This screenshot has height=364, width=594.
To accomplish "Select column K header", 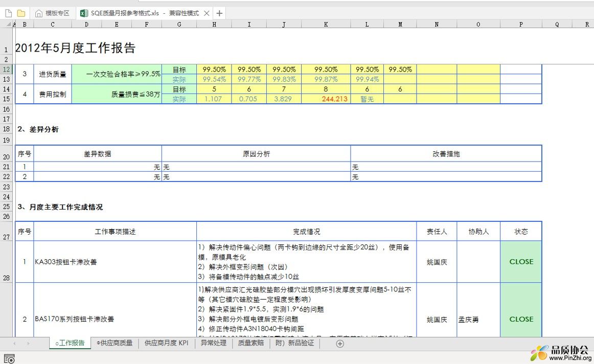I will click(326, 24).
